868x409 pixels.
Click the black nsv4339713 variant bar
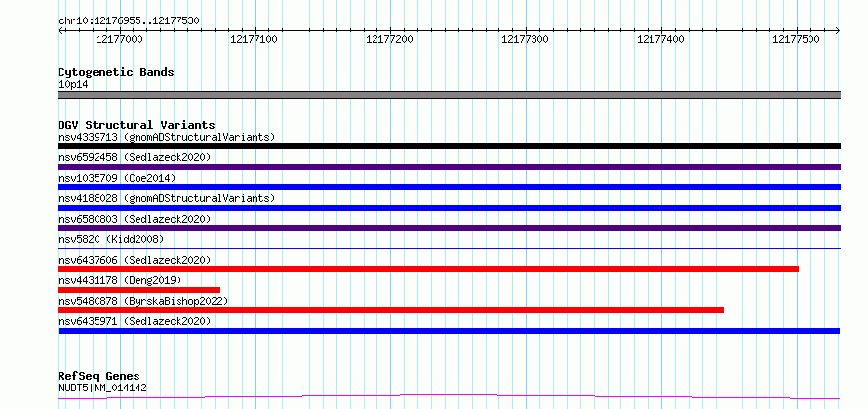click(x=449, y=146)
